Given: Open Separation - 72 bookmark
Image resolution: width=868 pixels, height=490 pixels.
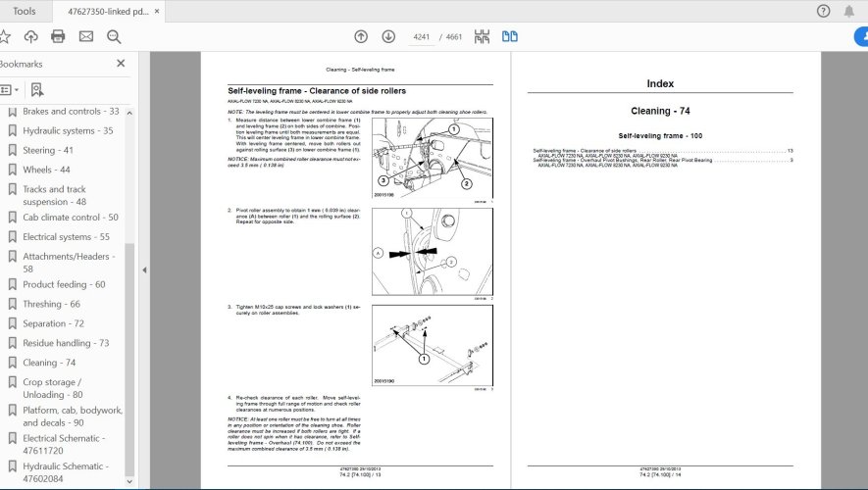Looking at the screenshot, I should click(x=53, y=323).
